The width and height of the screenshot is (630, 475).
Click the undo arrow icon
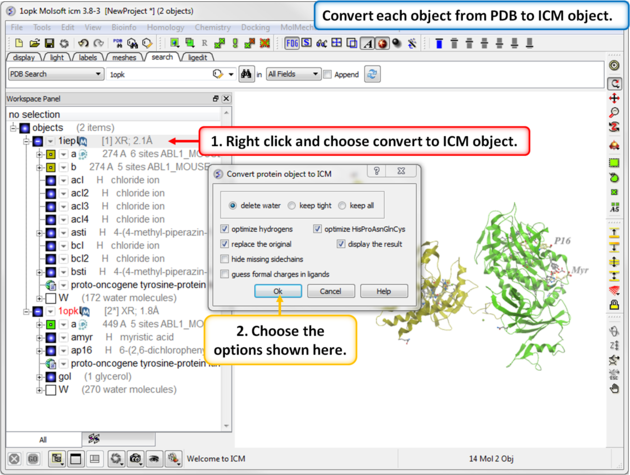83,44
